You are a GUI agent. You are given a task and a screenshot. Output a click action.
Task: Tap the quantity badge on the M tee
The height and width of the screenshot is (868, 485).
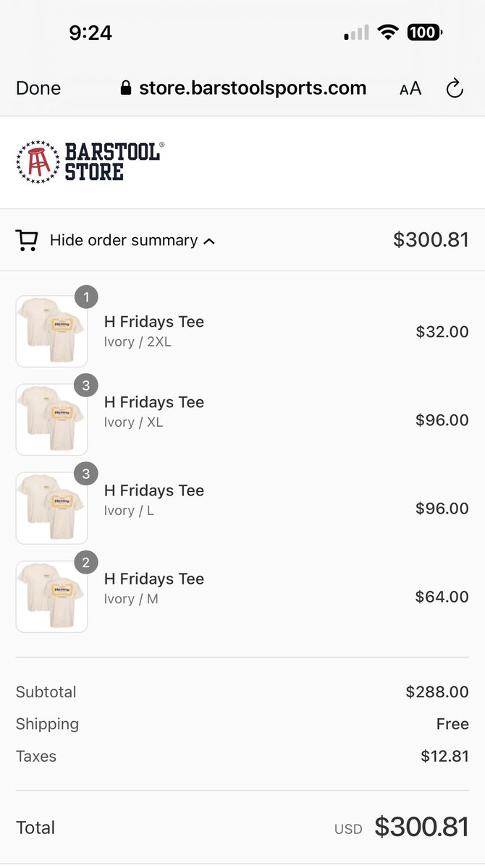click(86, 562)
